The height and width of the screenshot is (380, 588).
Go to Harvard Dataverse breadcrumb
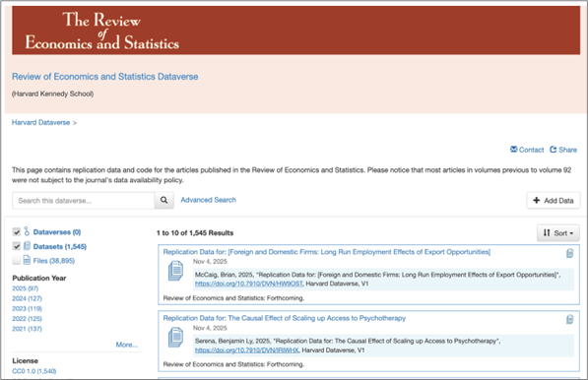(40, 122)
